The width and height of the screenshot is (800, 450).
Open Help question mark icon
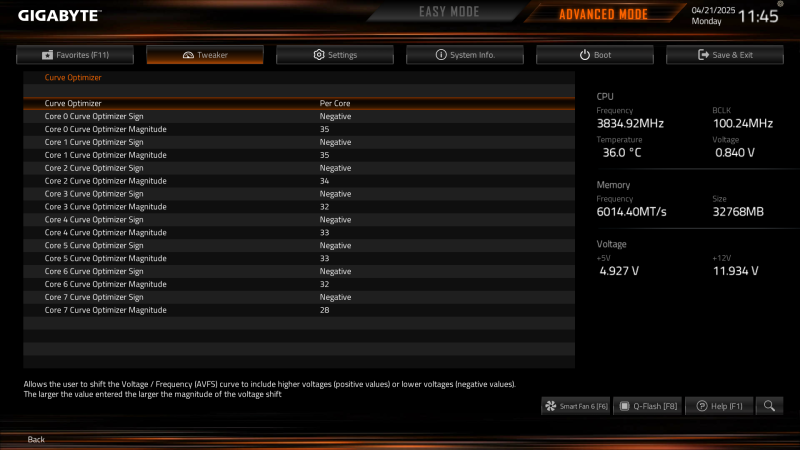(702, 406)
